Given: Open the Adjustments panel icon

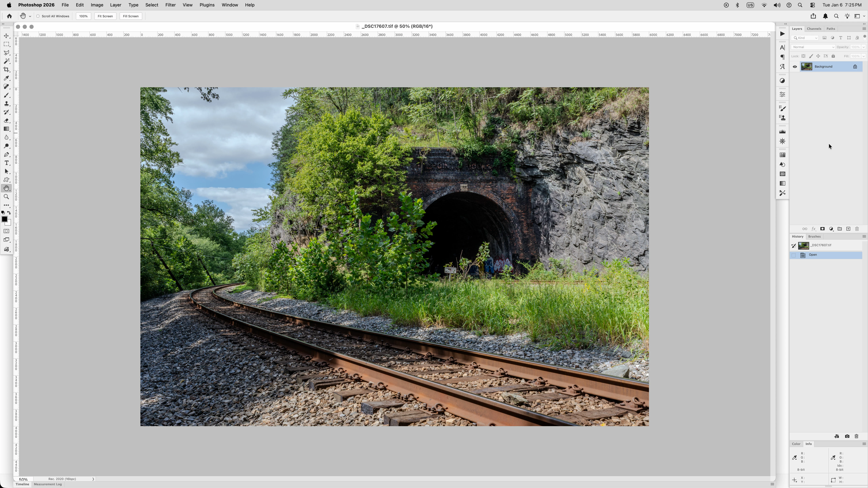Looking at the screenshot, I should (x=782, y=81).
